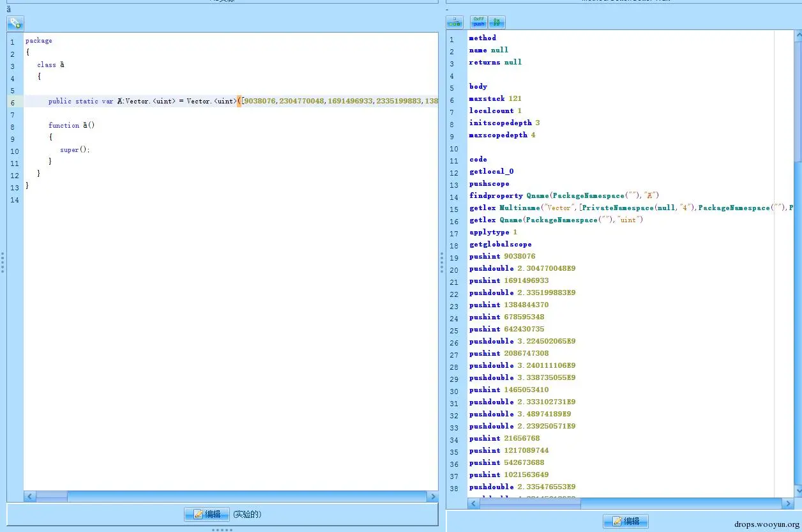
Task: Click the P-code pane Edit (编辑) button
Action: click(626, 521)
